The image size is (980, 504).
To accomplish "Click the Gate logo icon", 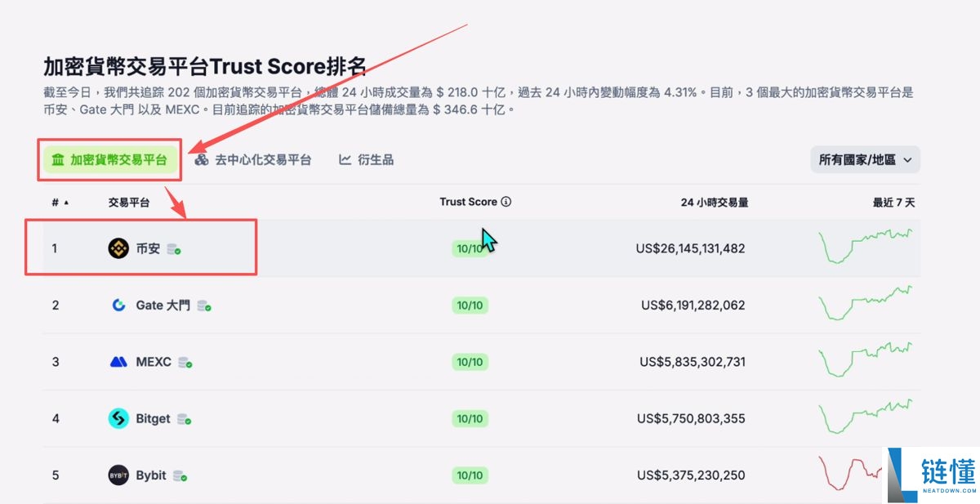I will tap(118, 305).
